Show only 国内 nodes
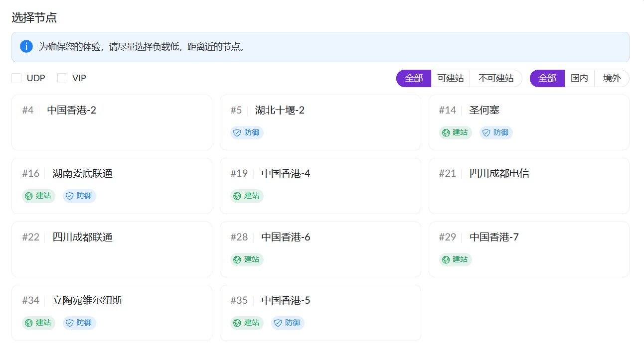Viewport: 644px width, 349px height. click(579, 78)
